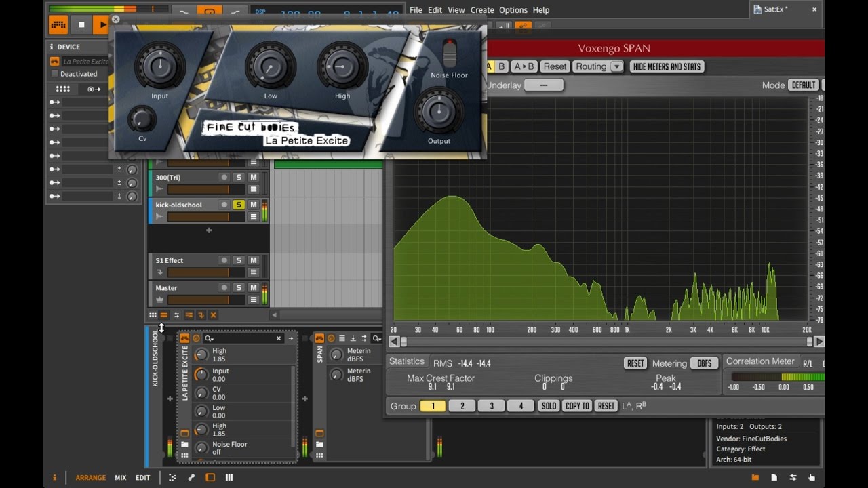This screenshot has height=488, width=868.
Task: Click COPY TO in the group row
Action: pyautogui.click(x=577, y=406)
